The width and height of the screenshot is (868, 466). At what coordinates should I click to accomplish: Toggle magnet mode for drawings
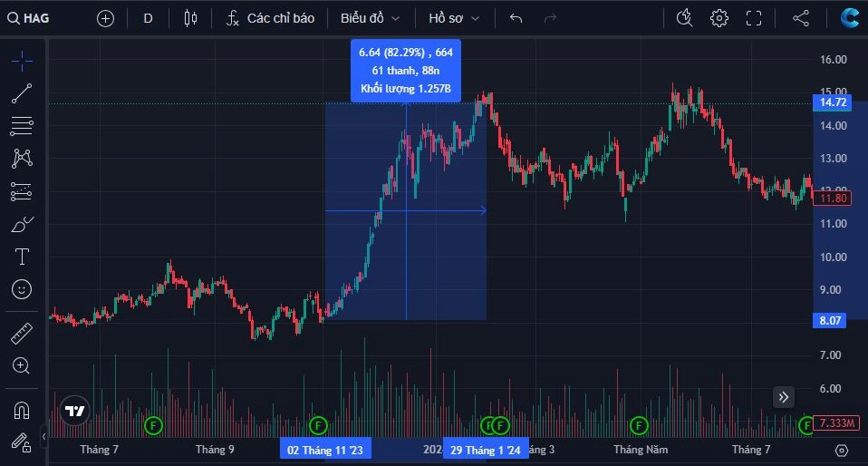click(22, 411)
